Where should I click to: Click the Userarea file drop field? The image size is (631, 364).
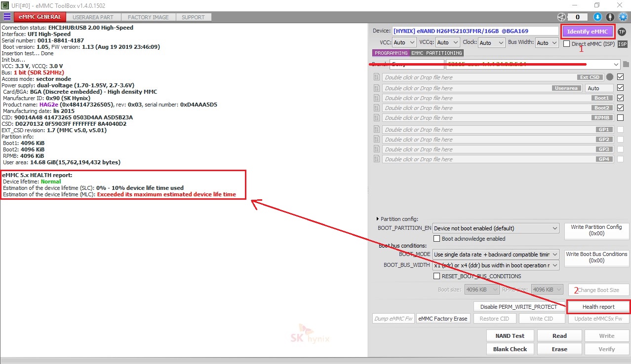[x=482, y=88]
